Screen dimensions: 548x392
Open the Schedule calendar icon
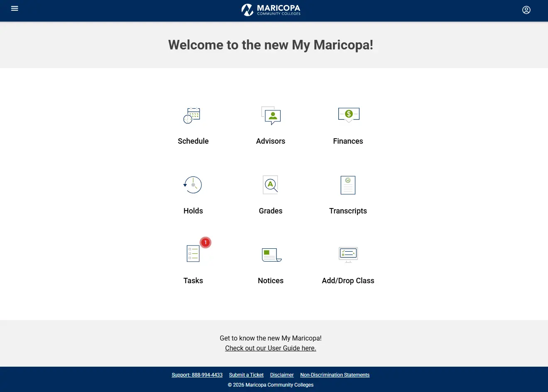192,115
